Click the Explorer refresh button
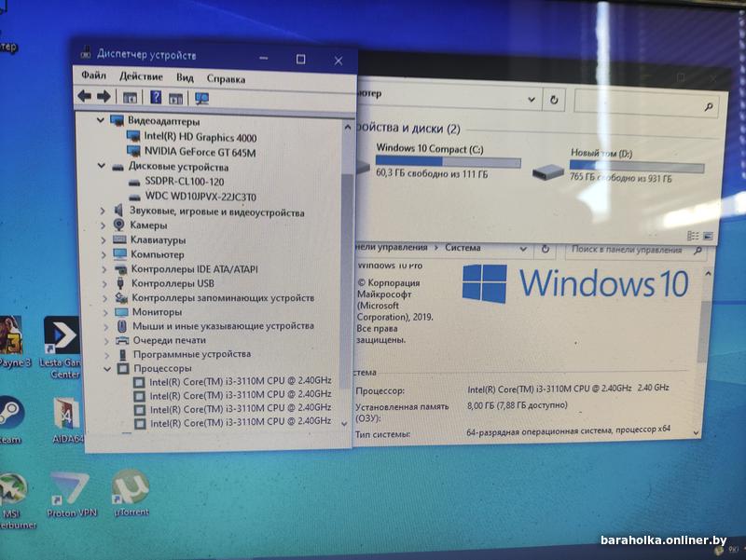 coord(554,100)
